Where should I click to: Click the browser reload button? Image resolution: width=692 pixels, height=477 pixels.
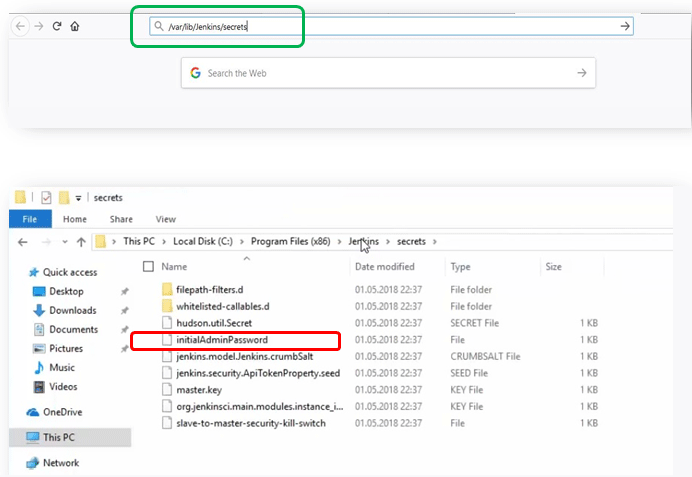coord(57,26)
